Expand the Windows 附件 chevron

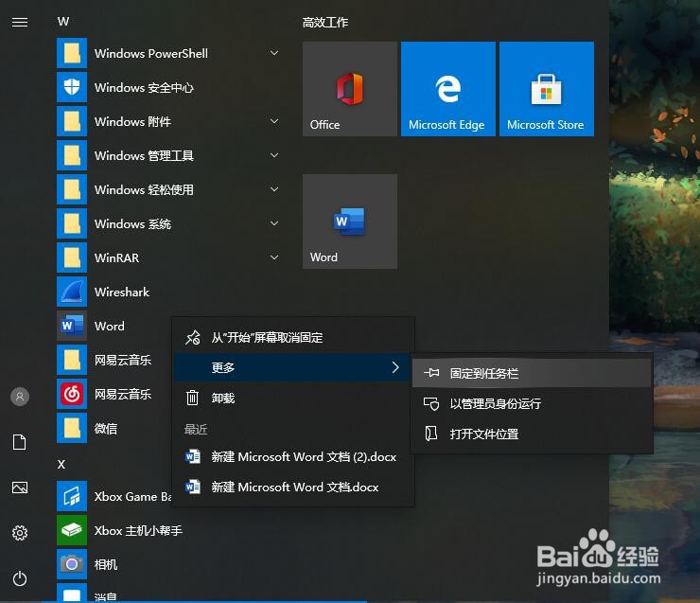(x=274, y=121)
